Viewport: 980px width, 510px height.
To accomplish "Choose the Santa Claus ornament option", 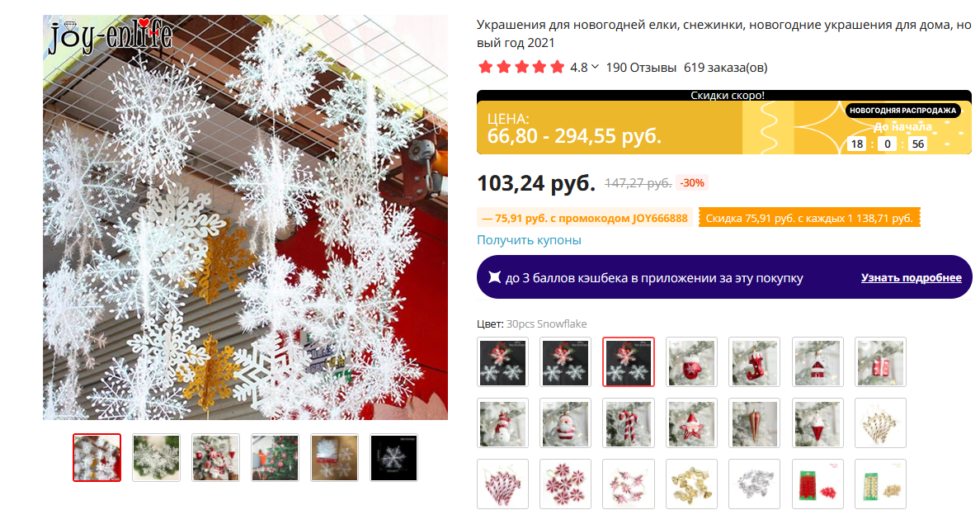I will click(x=565, y=423).
